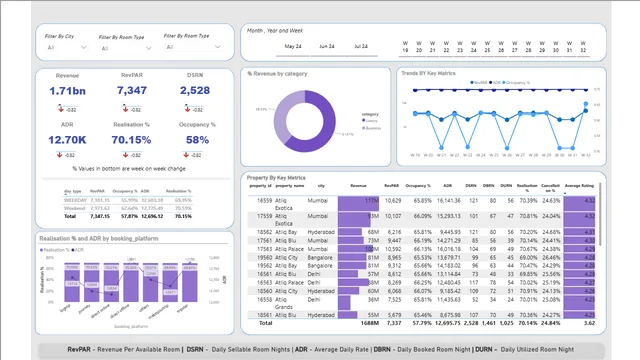Click the logtrip bar in booking platform chart
The width and height of the screenshot is (640, 360).
(x=72, y=282)
